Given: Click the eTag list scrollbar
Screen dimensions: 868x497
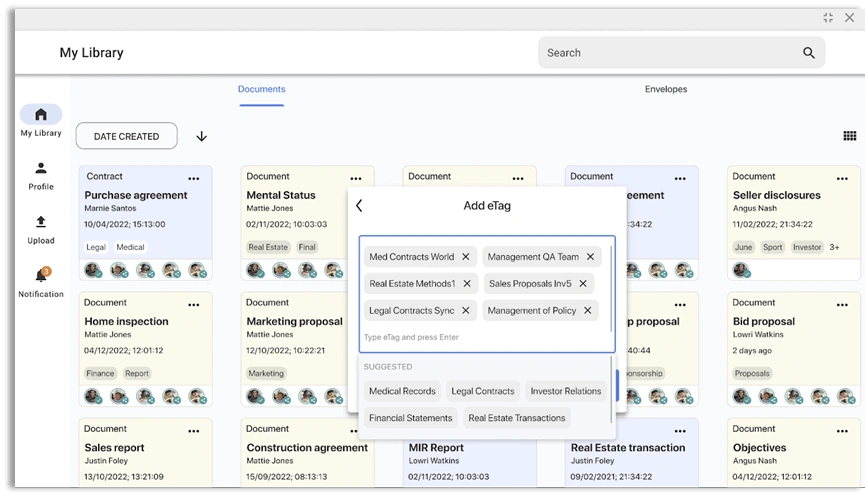Looking at the screenshot, I should (x=611, y=288).
